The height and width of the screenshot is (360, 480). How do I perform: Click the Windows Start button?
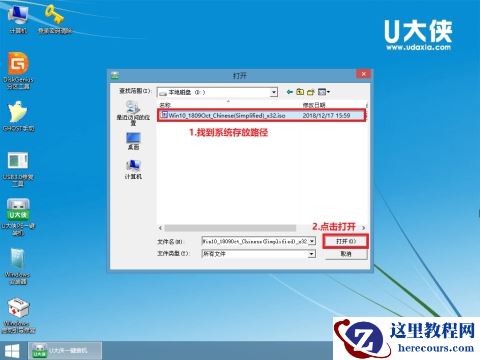(12, 351)
